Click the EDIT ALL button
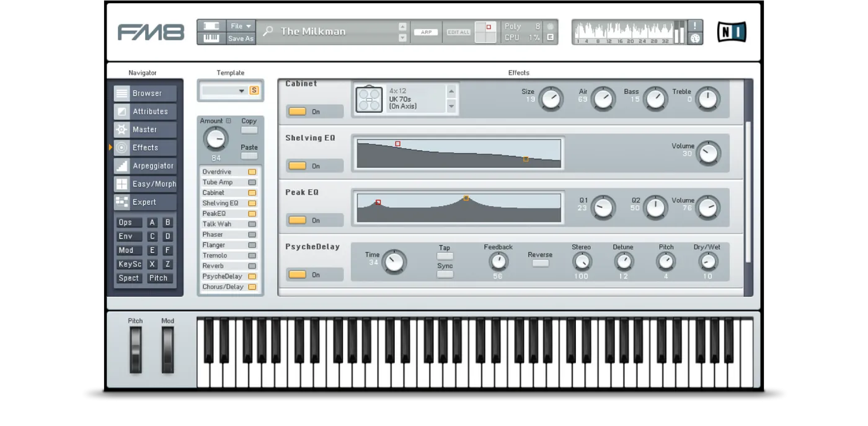 (459, 32)
